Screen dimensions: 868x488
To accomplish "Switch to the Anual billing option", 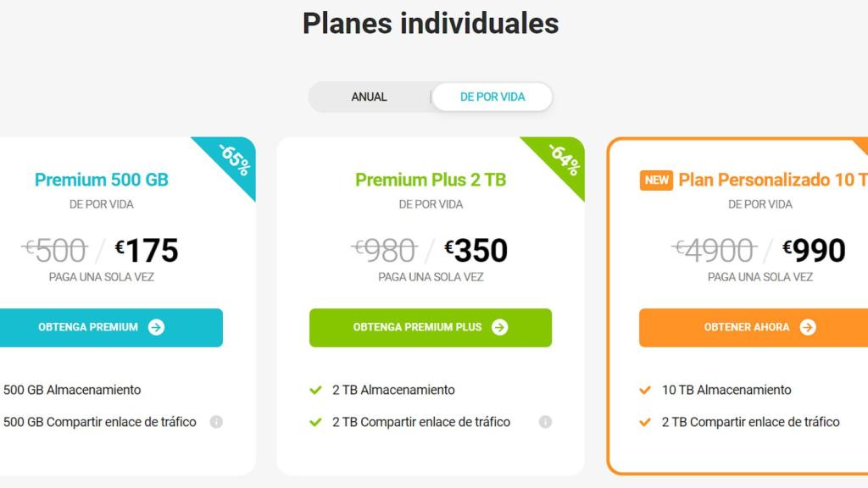I will tap(369, 97).
